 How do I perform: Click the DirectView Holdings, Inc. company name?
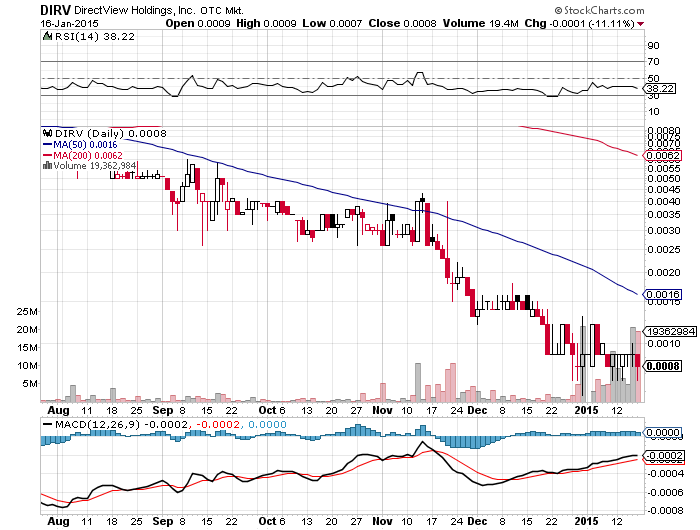[x=135, y=10]
